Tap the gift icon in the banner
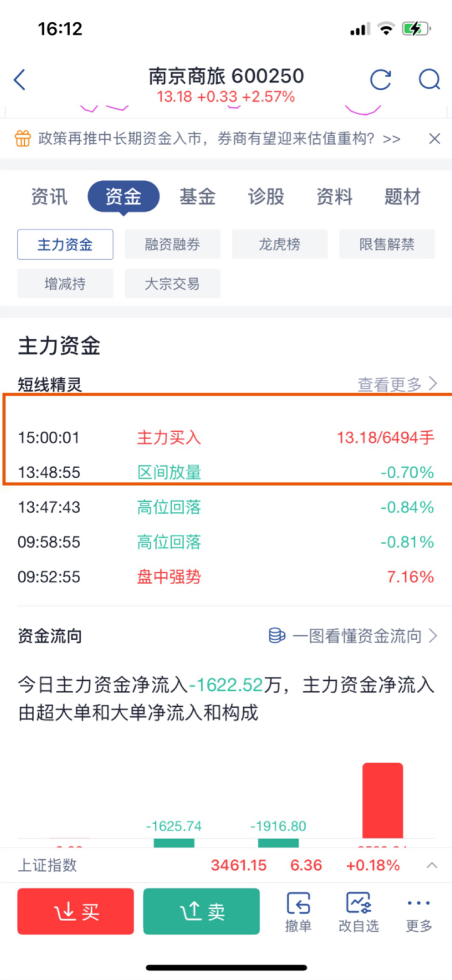This screenshot has width=452, height=980. click(x=22, y=139)
